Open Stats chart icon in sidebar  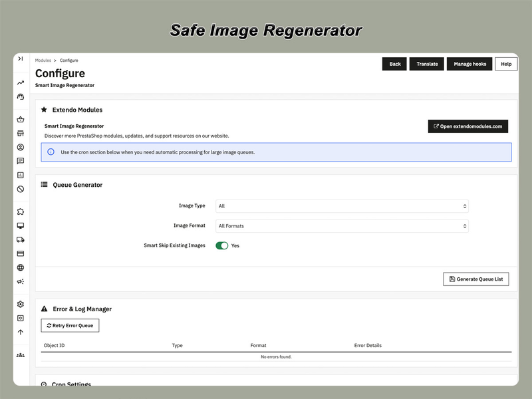pos(21,175)
